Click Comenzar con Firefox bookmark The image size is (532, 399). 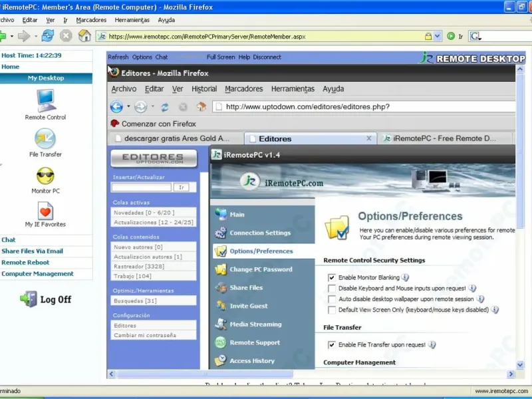(x=154, y=124)
